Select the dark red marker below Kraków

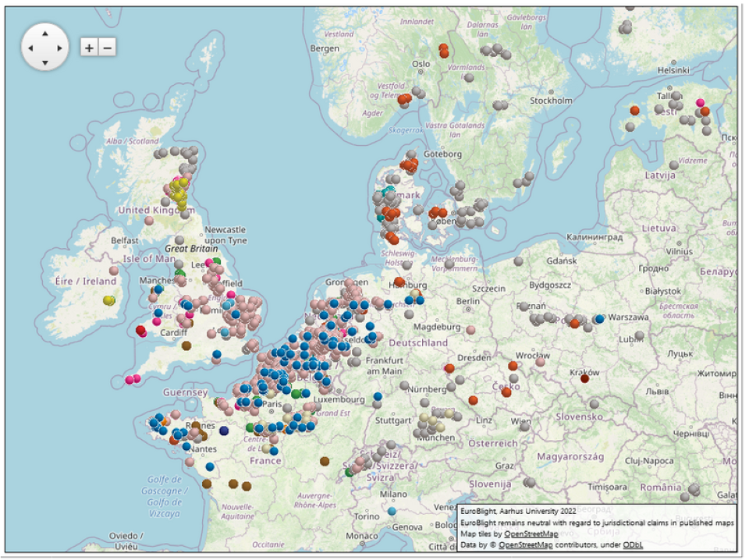(x=584, y=378)
